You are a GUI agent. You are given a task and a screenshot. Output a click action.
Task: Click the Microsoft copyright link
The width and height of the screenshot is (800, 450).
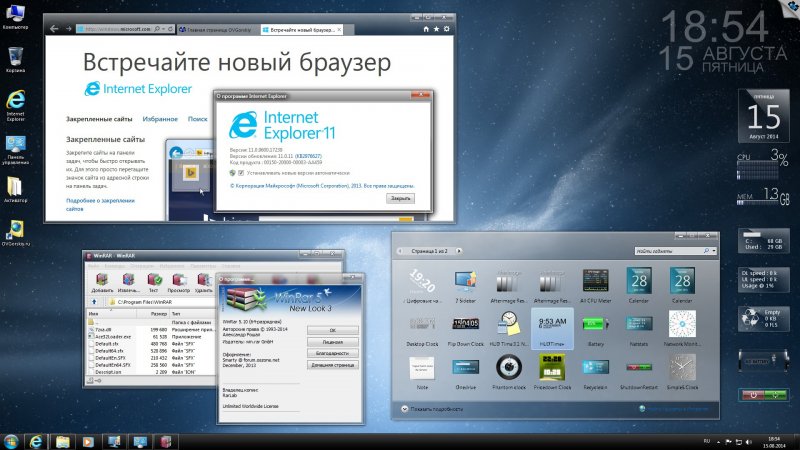pyautogui.click(x=322, y=186)
